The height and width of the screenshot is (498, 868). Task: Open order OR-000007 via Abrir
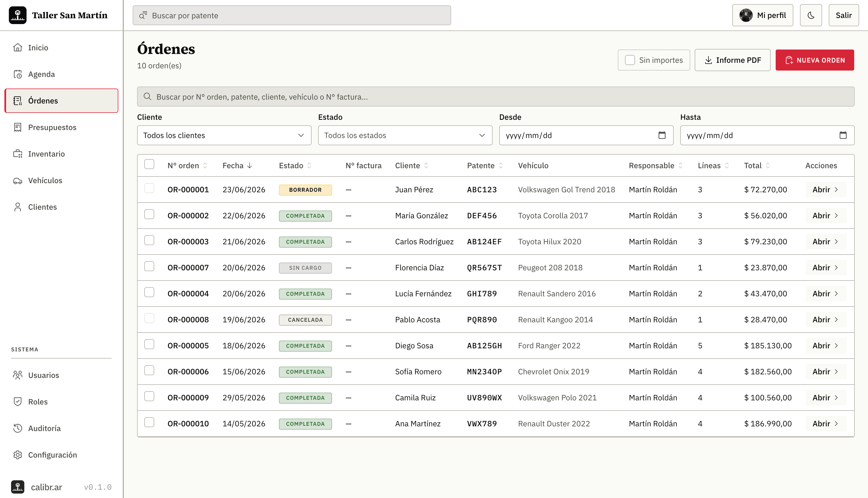coord(826,268)
